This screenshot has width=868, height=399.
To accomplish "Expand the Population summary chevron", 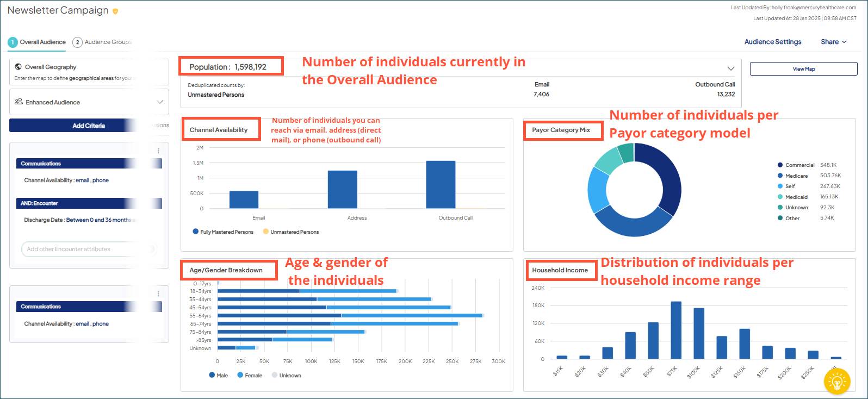I will pos(730,68).
